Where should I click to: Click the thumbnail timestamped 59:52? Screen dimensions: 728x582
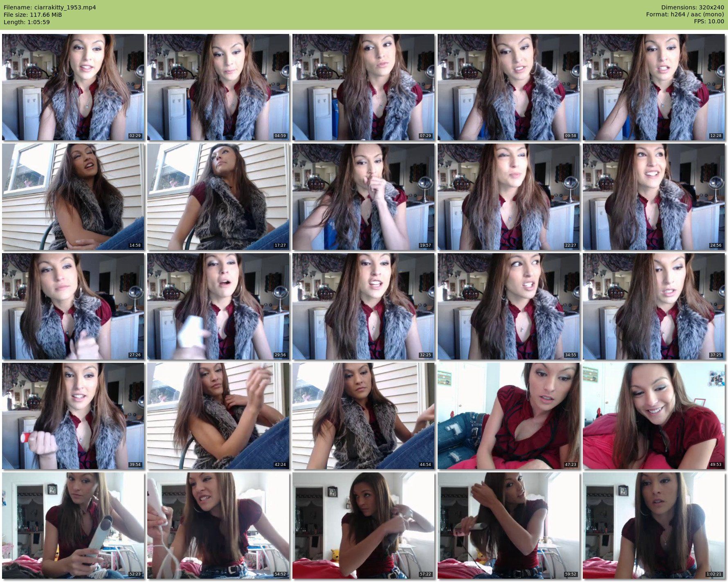(x=508, y=526)
